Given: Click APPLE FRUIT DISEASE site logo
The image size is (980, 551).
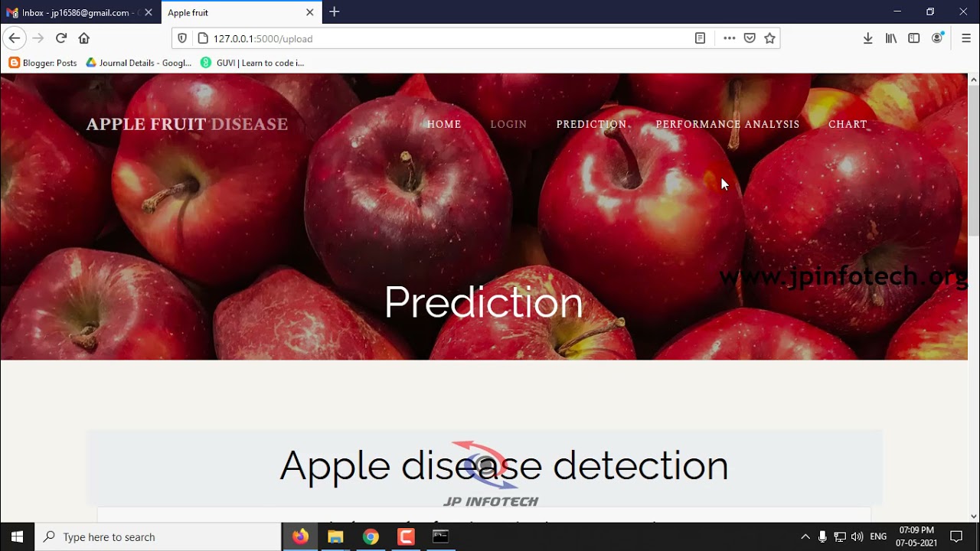Looking at the screenshot, I should coord(187,124).
